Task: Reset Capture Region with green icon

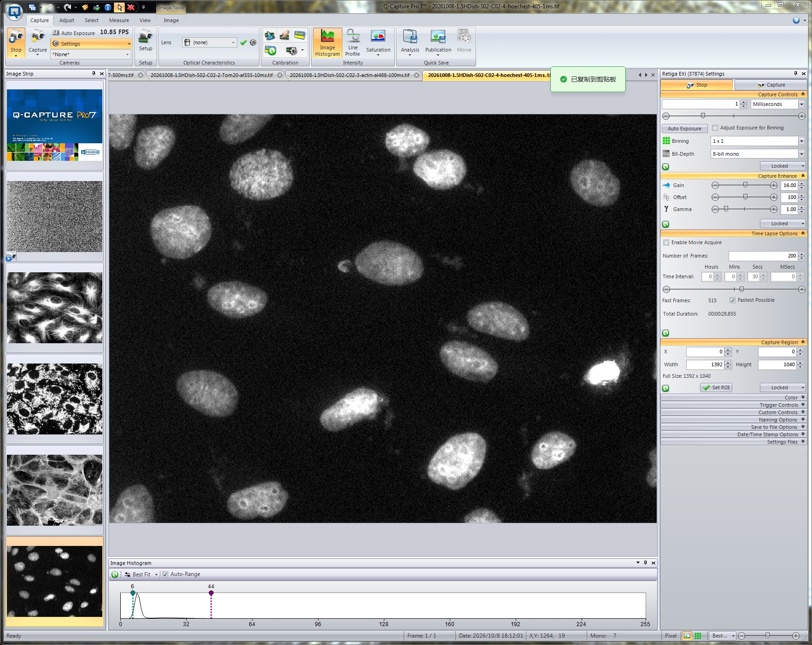Action: [665, 388]
